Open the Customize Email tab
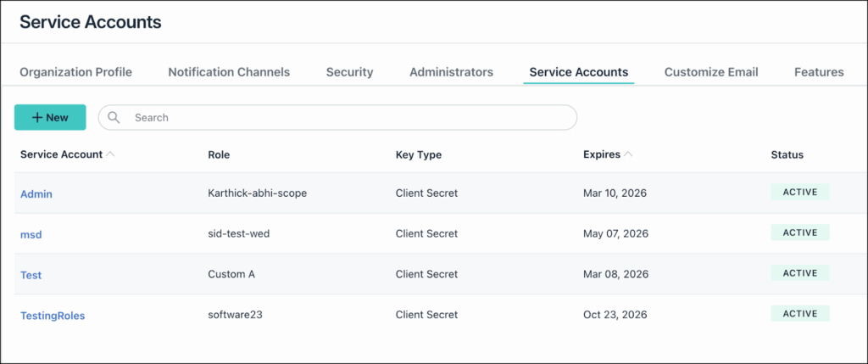Image resolution: width=868 pixels, height=364 pixels. click(x=710, y=72)
